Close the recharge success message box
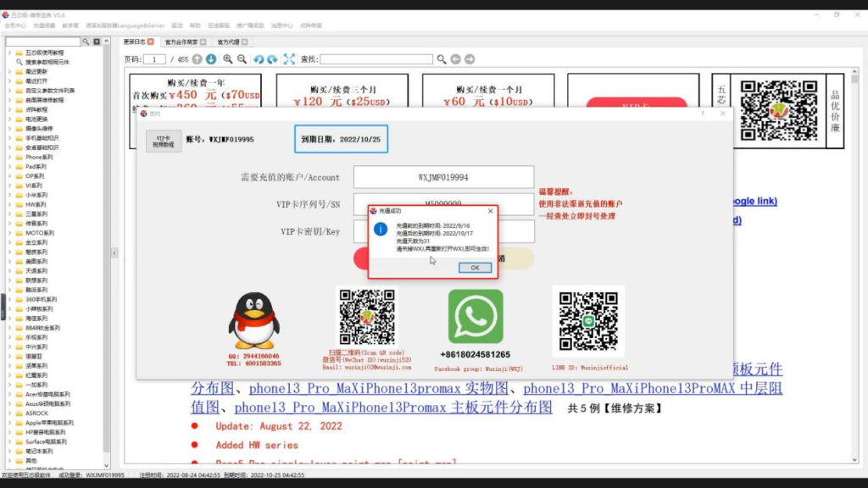 coord(490,211)
